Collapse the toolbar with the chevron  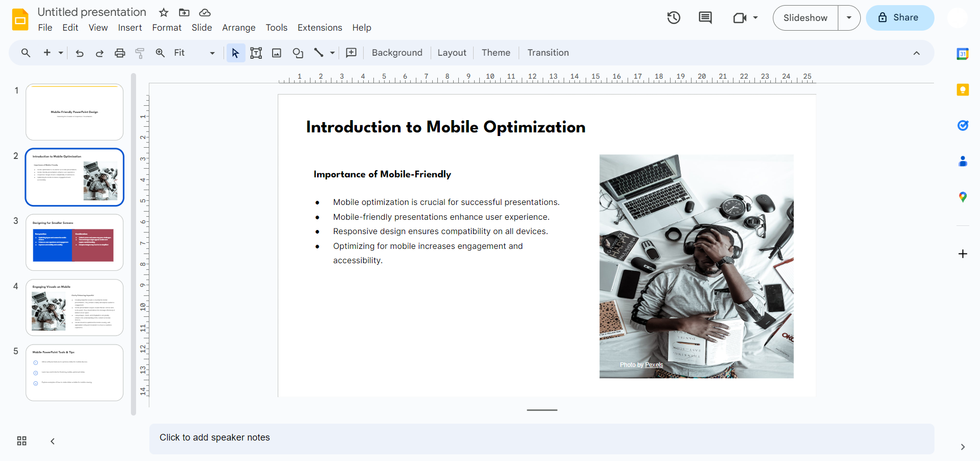click(916, 53)
